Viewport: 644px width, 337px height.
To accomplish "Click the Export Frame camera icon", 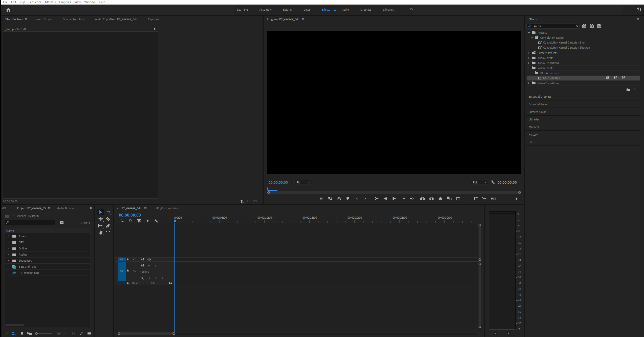I will [440, 199].
